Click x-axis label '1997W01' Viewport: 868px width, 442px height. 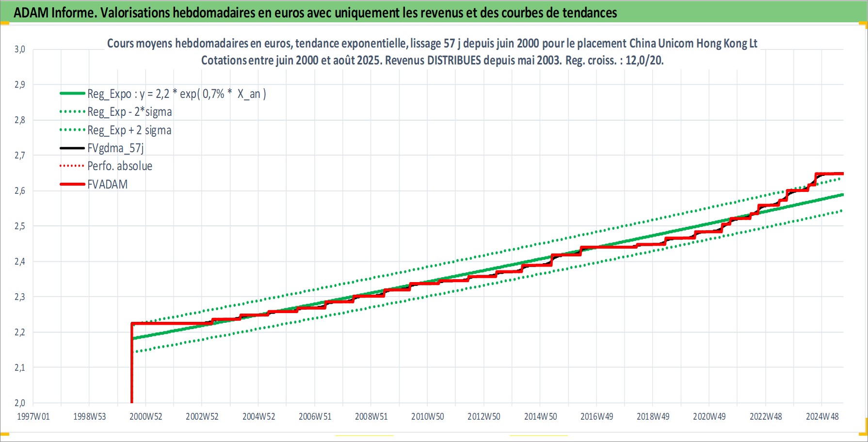tap(33, 417)
